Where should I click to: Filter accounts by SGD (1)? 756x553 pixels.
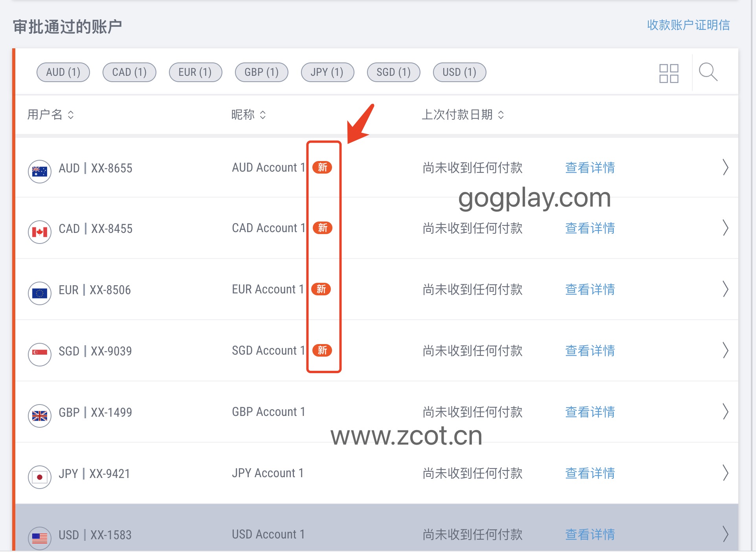point(393,72)
